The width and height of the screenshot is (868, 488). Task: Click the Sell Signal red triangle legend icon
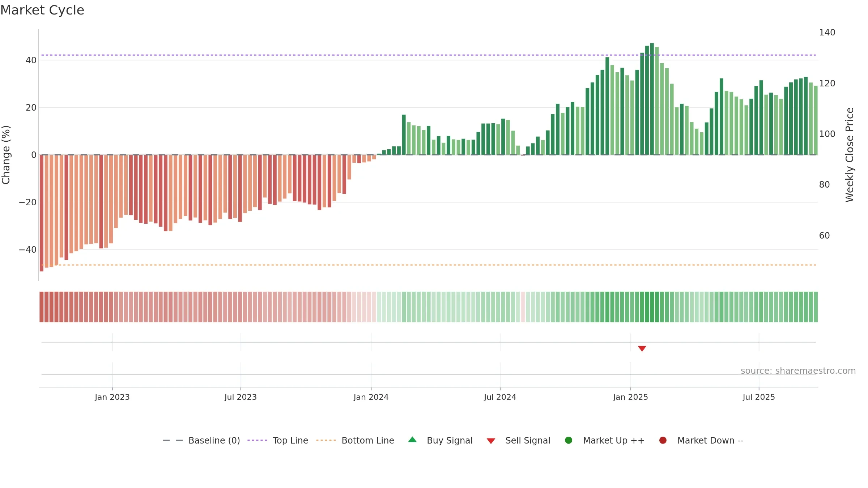pos(491,441)
